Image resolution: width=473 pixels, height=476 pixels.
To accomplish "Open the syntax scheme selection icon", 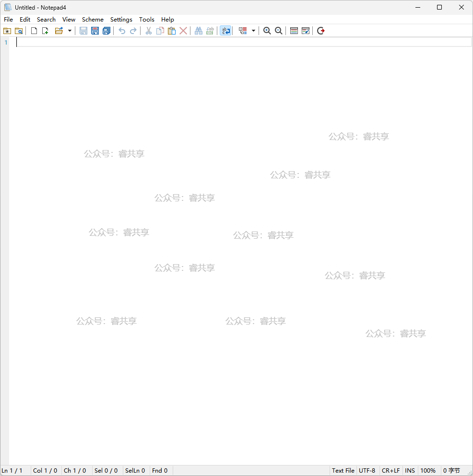I will tap(294, 31).
